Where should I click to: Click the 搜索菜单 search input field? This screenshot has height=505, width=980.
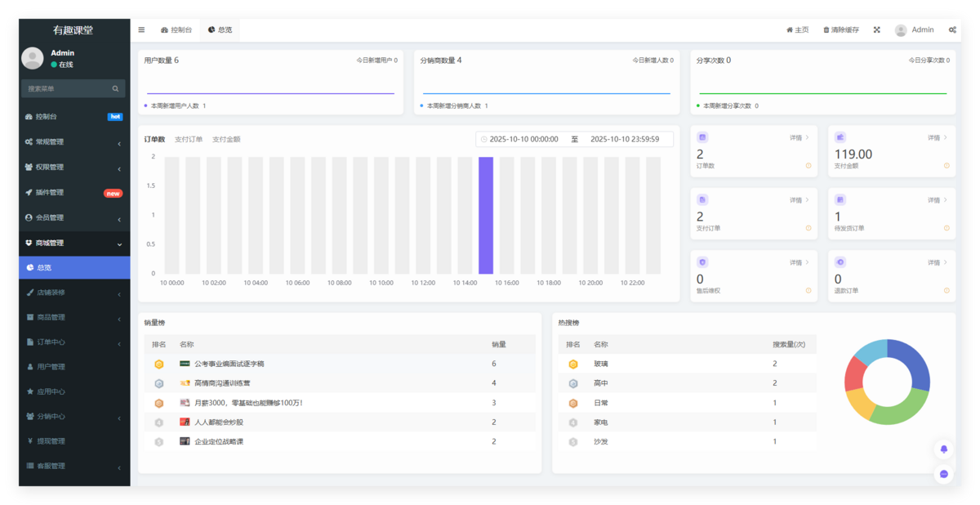[x=73, y=88]
